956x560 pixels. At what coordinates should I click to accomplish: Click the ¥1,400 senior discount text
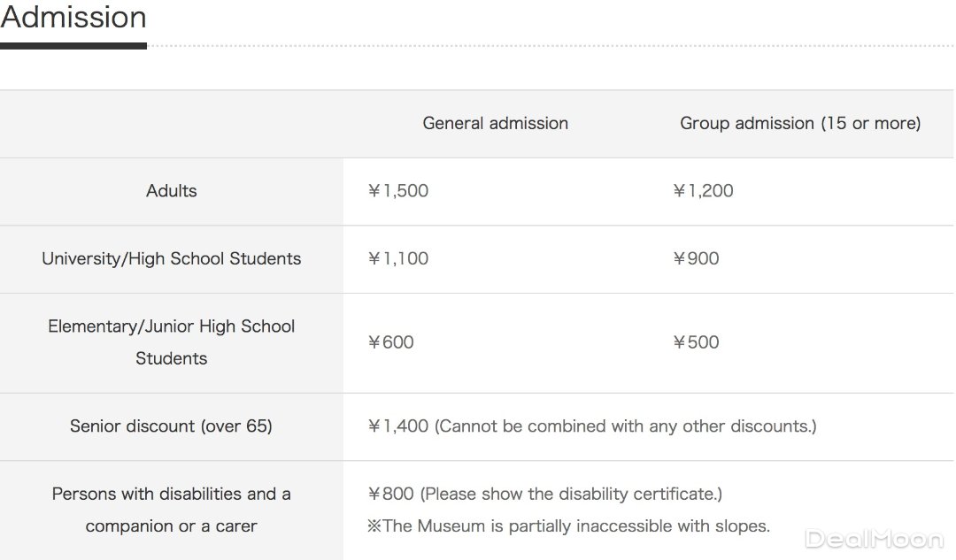coord(591,426)
